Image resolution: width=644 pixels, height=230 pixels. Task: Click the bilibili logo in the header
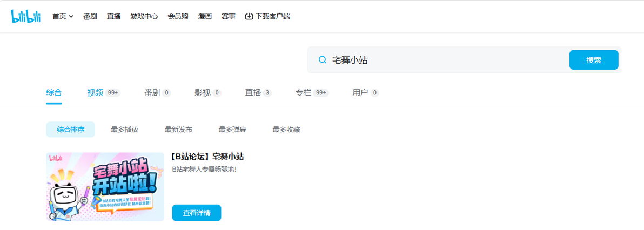pyautogui.click(x=25, y=16)
